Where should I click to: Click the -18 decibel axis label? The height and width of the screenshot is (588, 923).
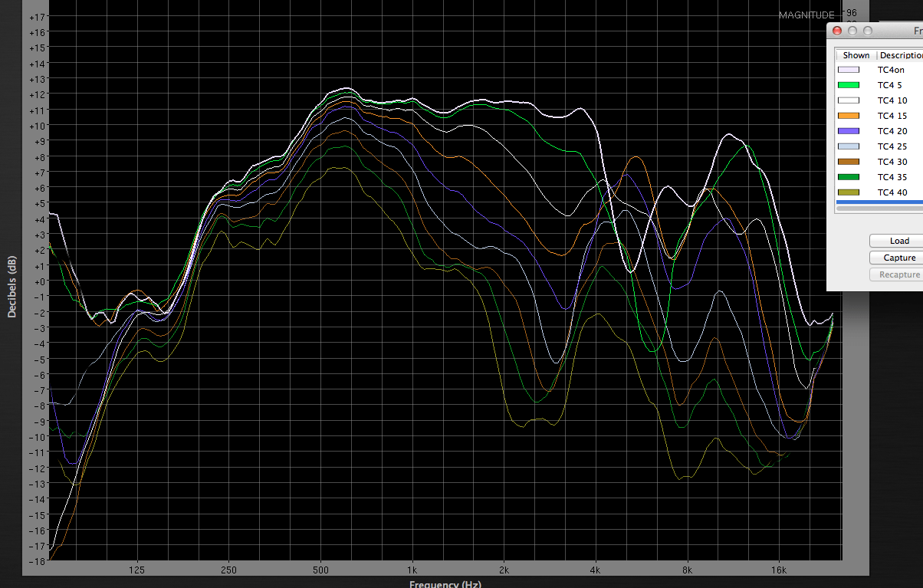pos(36,560)
